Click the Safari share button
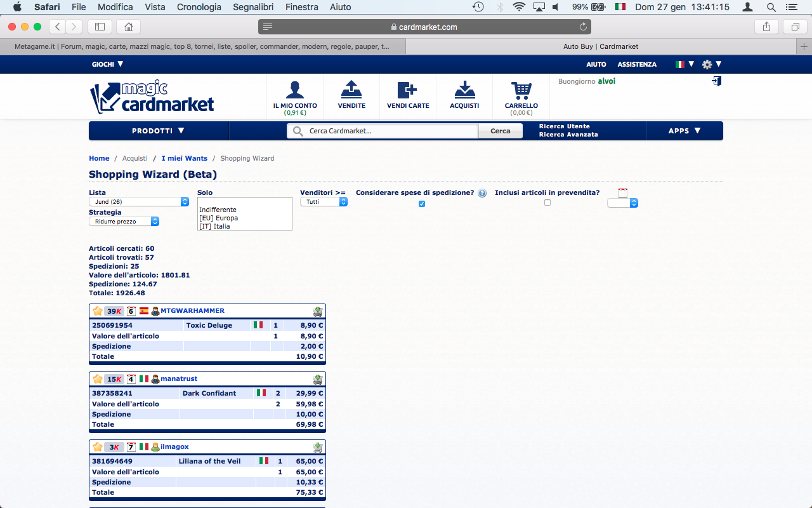 point(766,27)
